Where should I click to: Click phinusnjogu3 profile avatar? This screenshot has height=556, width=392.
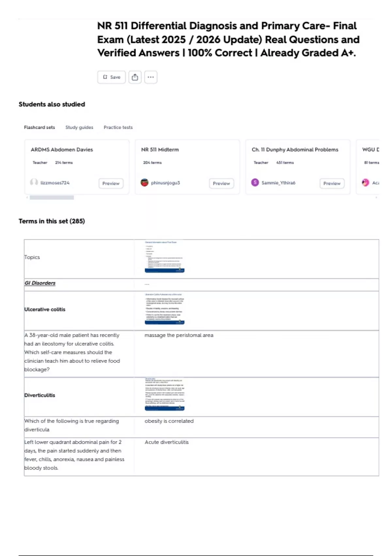pyautogui.click(x=144, y=182)
